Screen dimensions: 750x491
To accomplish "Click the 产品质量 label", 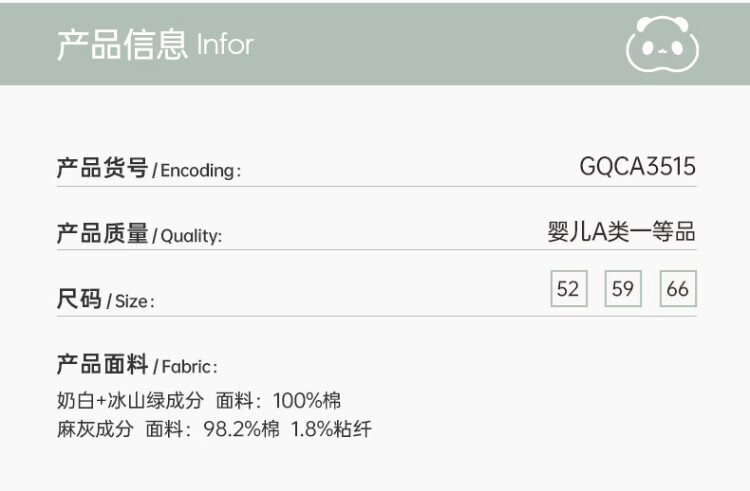I will tap(102, 234).
